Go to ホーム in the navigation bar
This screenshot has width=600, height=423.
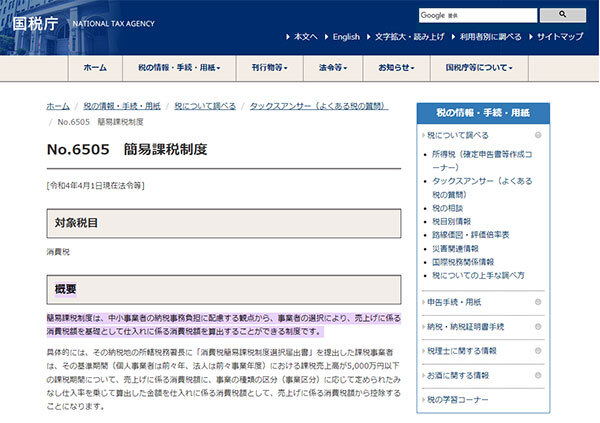point(95,67)
